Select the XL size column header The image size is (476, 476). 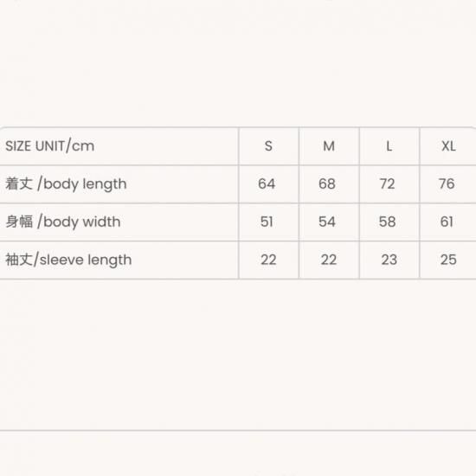(448, 146)
